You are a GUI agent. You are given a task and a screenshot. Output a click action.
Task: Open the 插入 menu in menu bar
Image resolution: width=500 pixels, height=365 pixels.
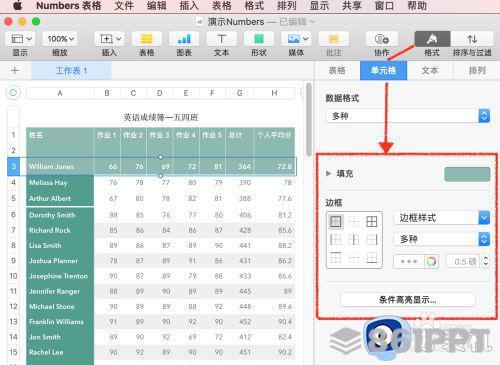[x=189, y=6]
